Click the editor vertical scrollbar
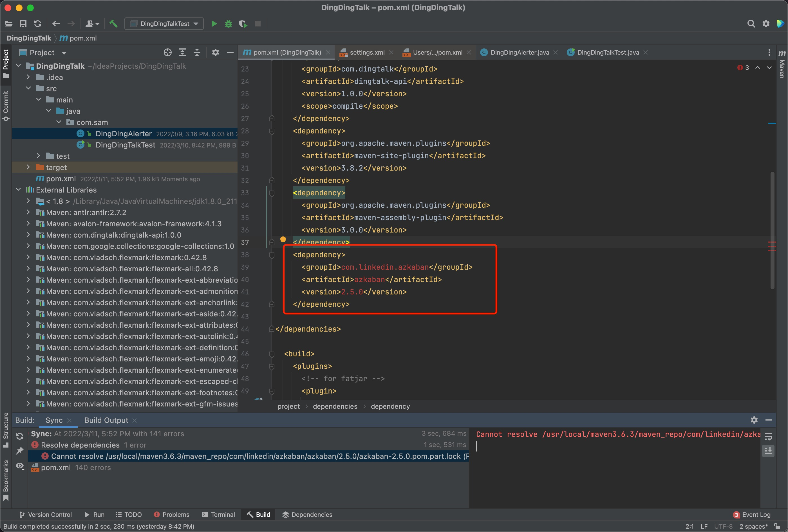 coord(773,231)
